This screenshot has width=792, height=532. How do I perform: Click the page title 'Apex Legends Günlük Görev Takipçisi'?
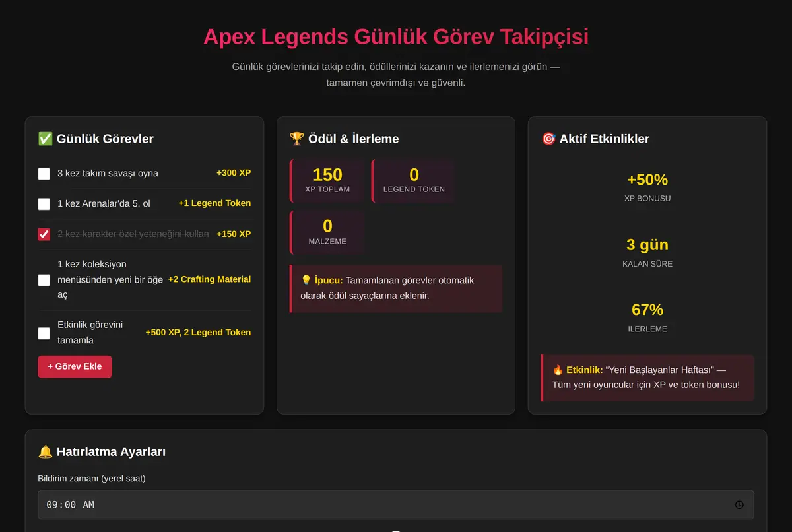(396, 36)
